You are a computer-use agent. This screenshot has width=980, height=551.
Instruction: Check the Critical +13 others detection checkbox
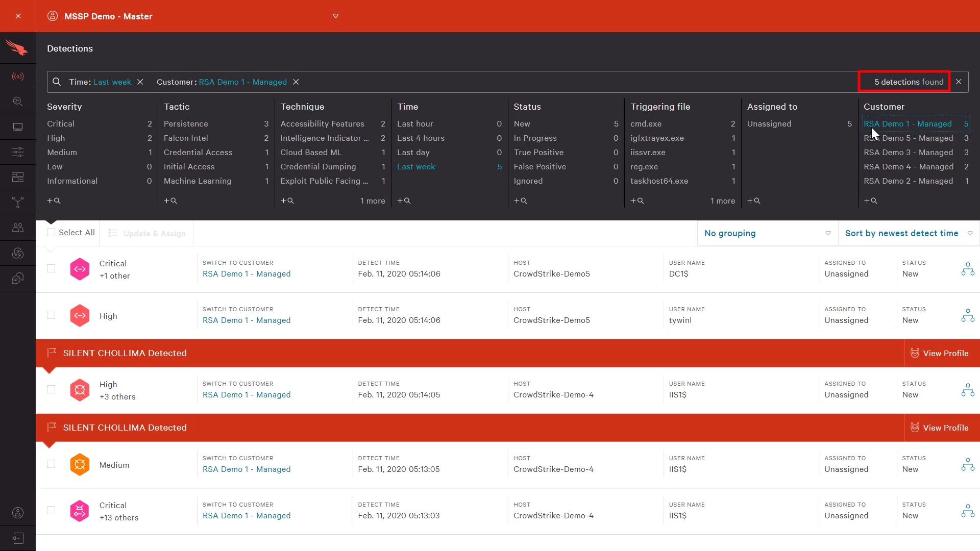[x=51, y=510]
